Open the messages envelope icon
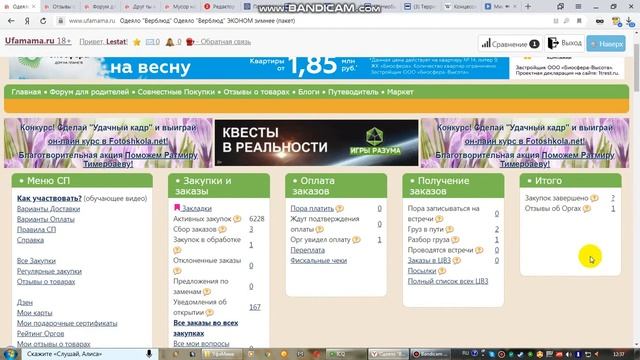 [150, 42]
